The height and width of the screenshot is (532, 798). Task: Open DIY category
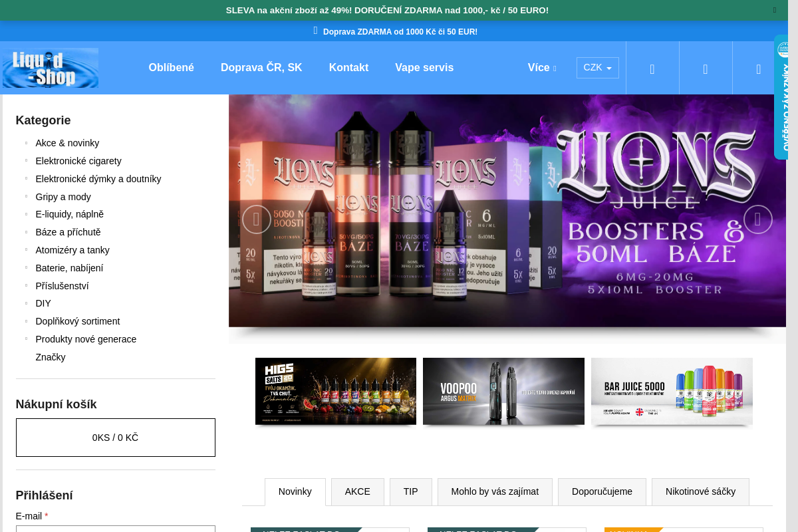[43, 303]
